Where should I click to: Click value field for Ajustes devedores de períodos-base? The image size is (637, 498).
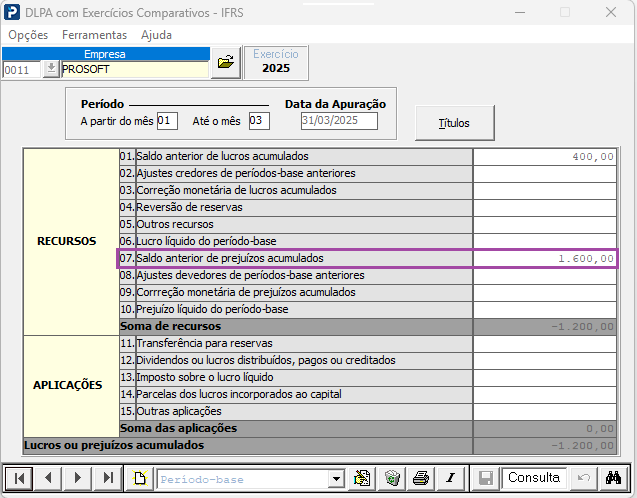(x=545, y=276)
